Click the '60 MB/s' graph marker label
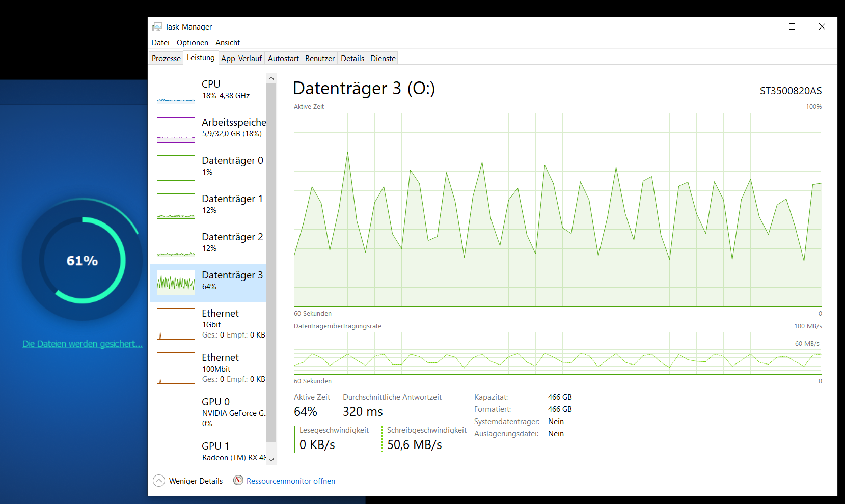 [807, 344]
